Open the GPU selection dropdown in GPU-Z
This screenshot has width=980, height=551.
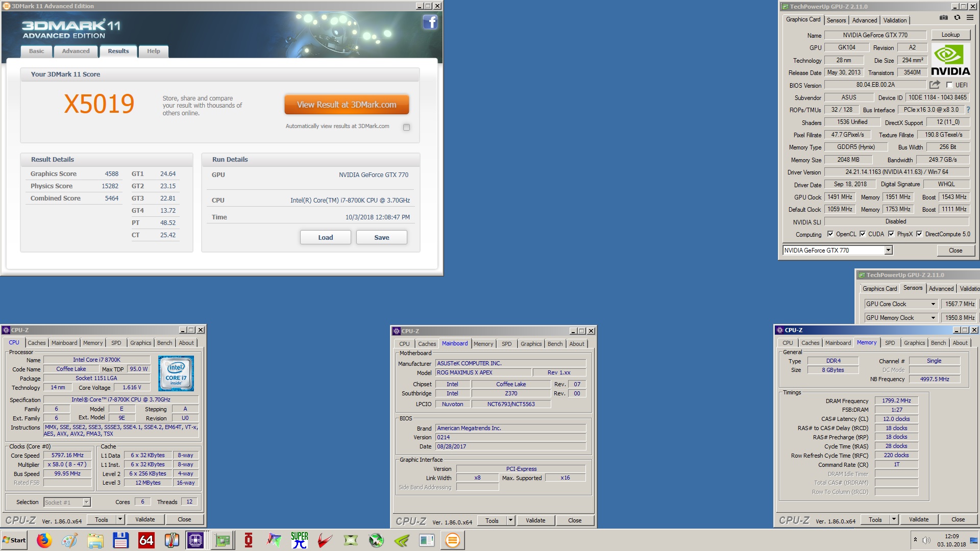click(888, 251)
